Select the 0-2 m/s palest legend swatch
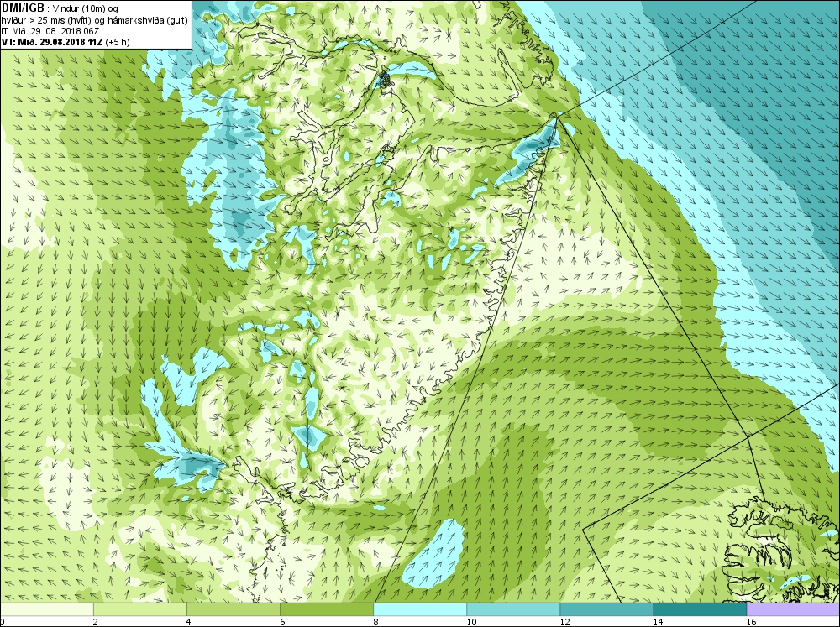Viewport: 840px width, 627px height. click(x=46, y=609)
